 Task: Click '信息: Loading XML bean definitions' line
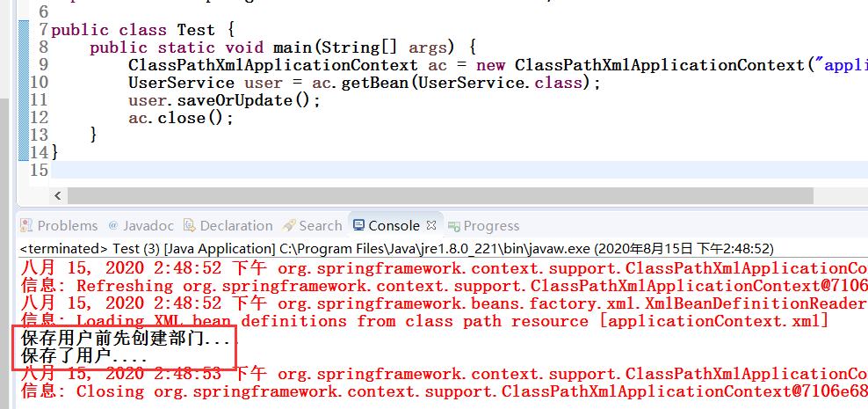424,321
